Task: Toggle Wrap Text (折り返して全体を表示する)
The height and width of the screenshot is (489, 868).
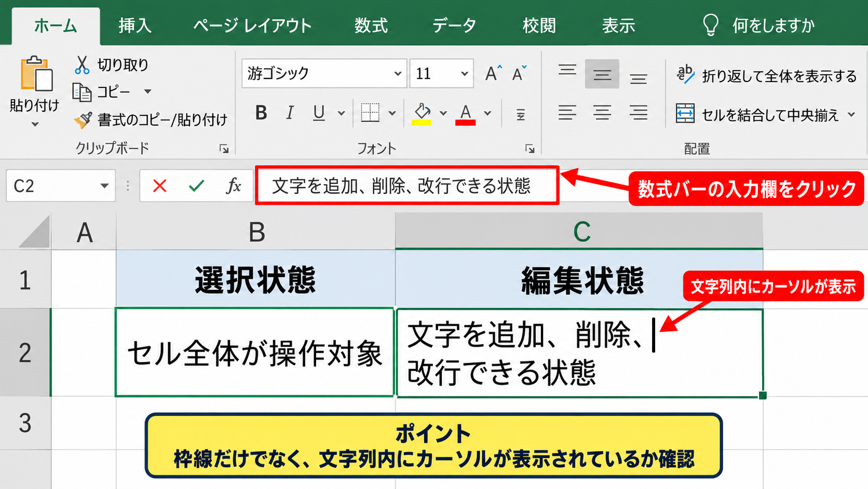Action: [766, 76]
